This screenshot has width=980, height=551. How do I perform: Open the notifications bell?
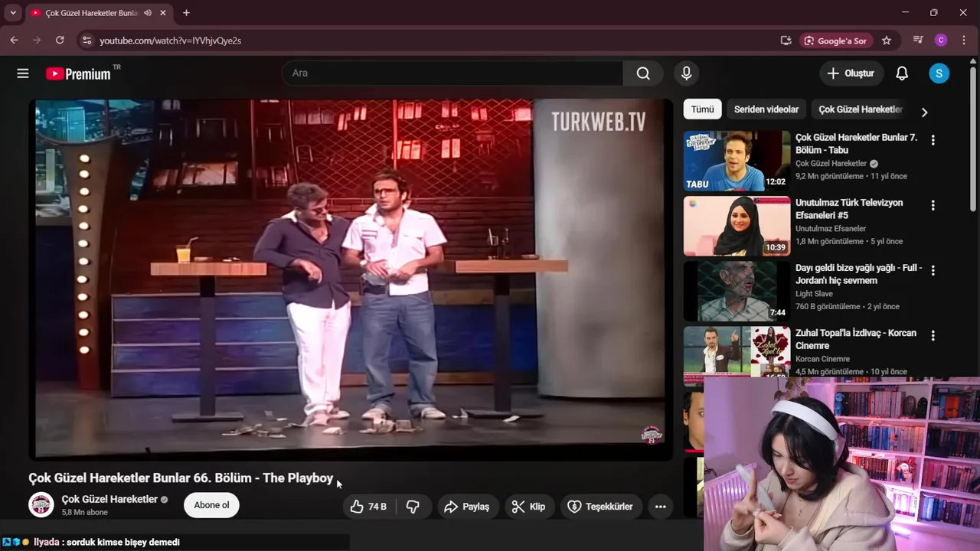902,73
